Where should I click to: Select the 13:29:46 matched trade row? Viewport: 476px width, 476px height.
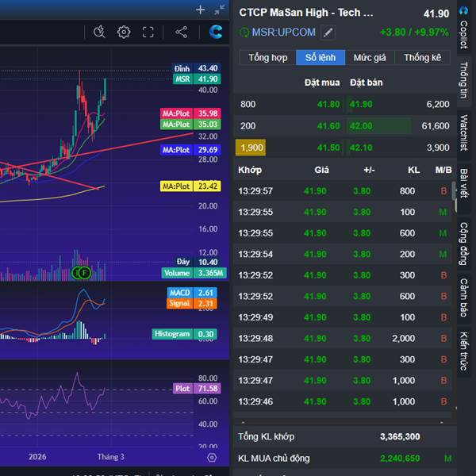point(343,401)
